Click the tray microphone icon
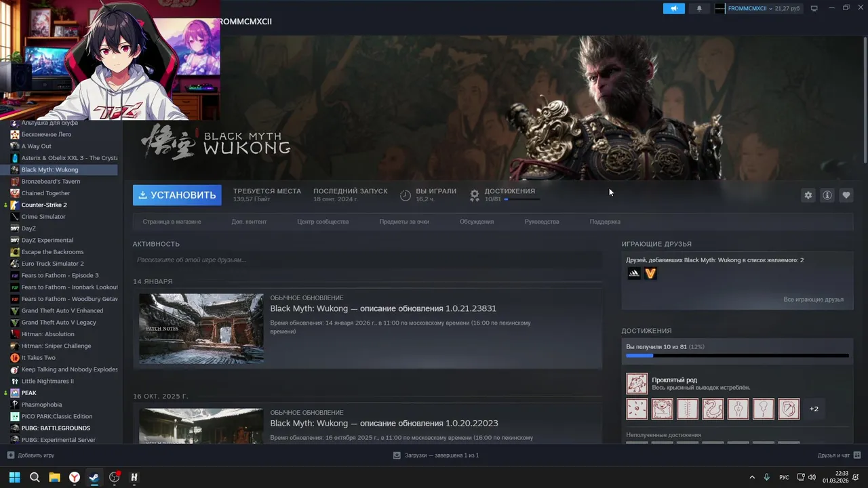The height and width of the screenshot is (488, 868). 767,477
